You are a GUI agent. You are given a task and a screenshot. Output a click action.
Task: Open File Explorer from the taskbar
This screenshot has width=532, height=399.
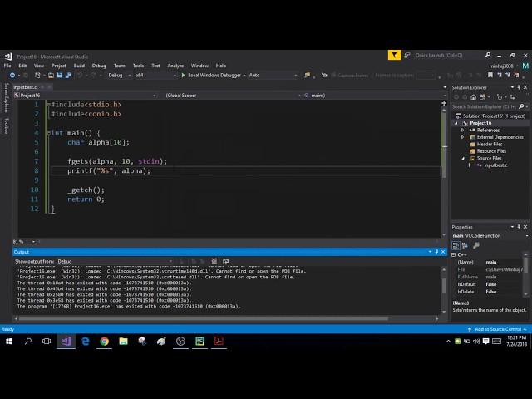[x=123, y=342]
